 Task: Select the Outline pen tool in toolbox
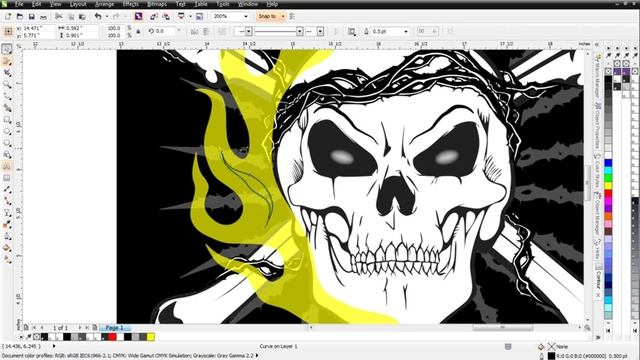pos(7,236)
